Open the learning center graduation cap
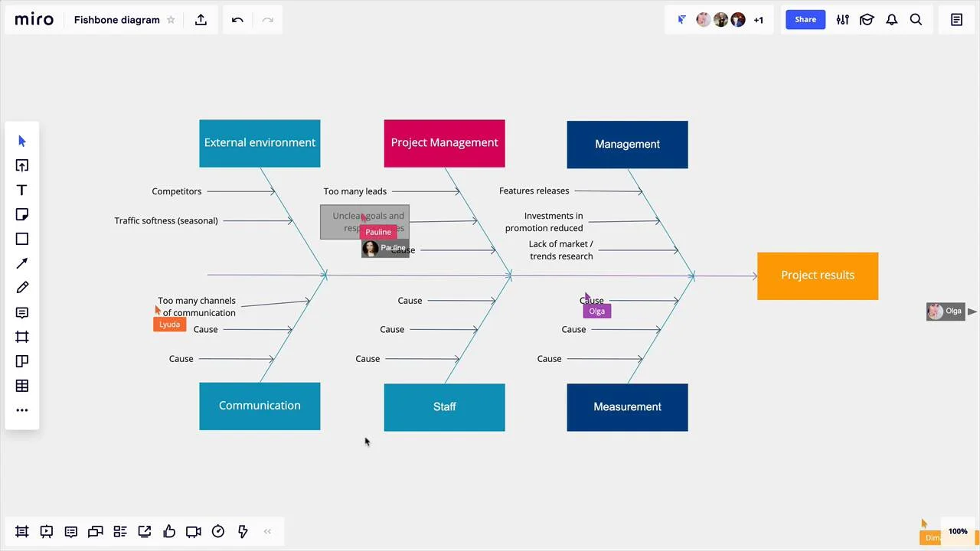The width and height of the screenshot is (980, 551). pyautogui.click(x=867, y=20)
